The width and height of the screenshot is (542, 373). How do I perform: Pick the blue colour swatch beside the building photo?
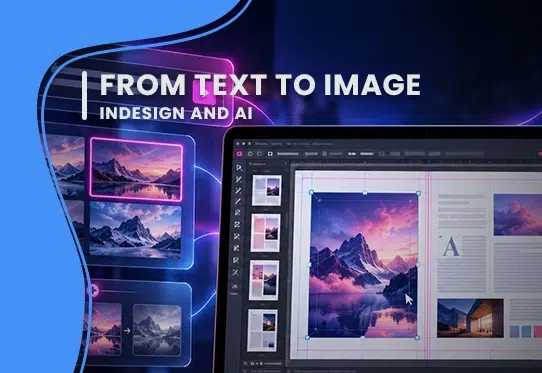point(526,332)
